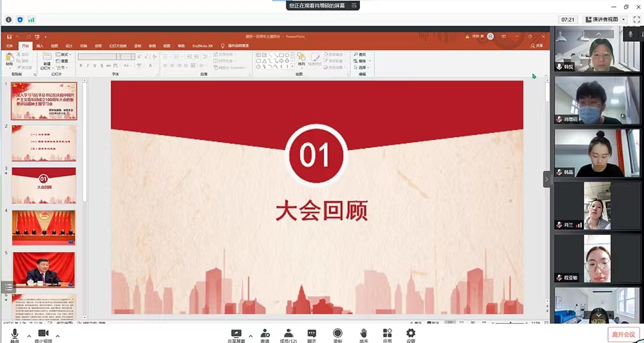The width and height of the screenshot is (644, 343).
Task: Select slide 4 thumbnail in slide panel
Action: [x=44, y=227]
